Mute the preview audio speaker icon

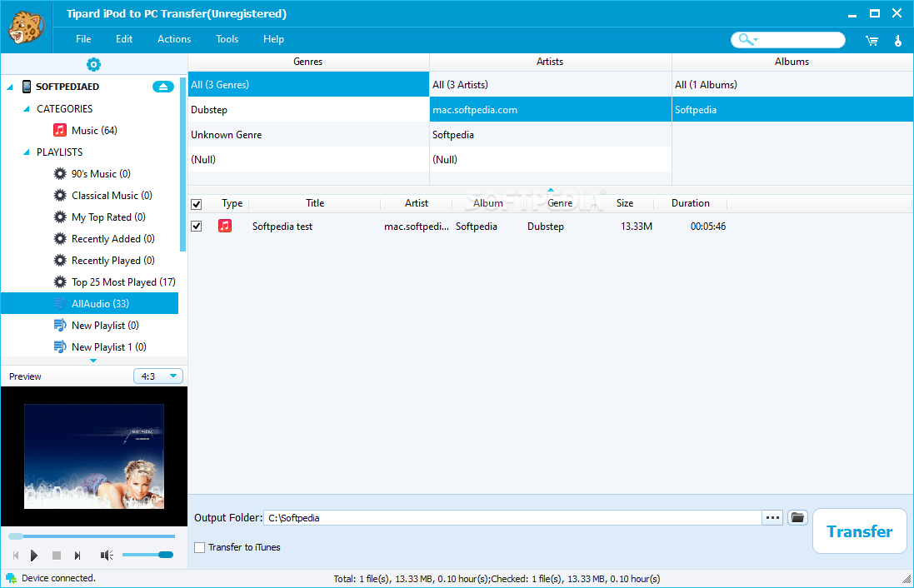(107, 556)
